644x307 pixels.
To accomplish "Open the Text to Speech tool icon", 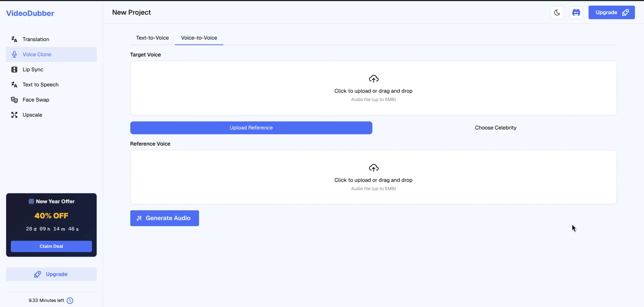I will [14, 84].
